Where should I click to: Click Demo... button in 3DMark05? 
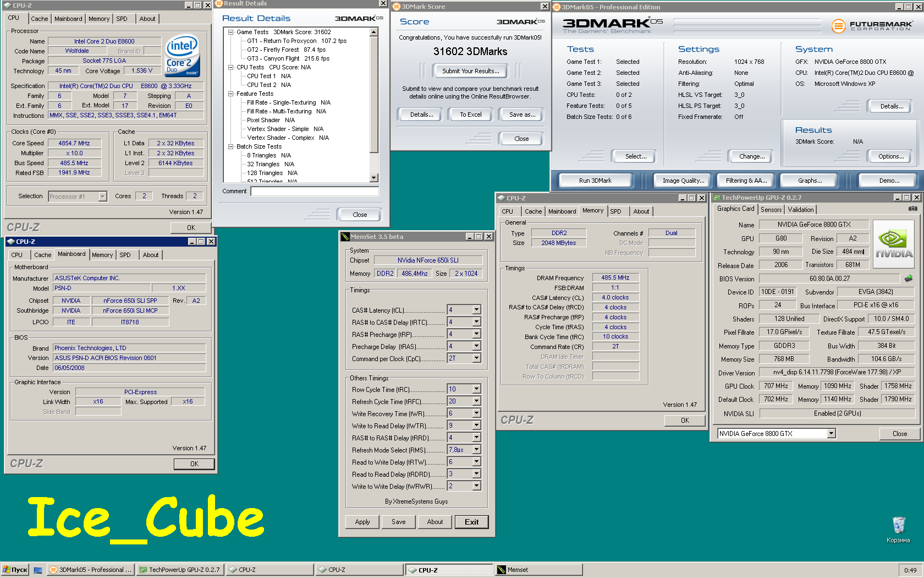889,181
